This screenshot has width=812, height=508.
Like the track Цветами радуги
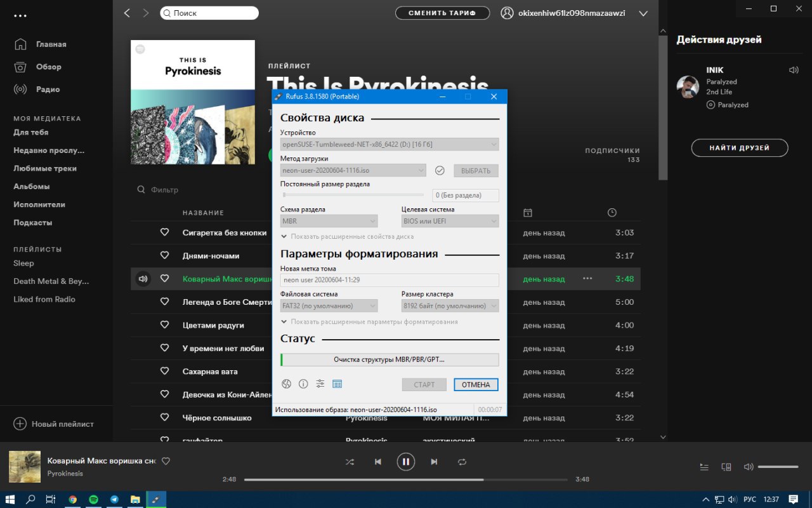click(164, 324)
